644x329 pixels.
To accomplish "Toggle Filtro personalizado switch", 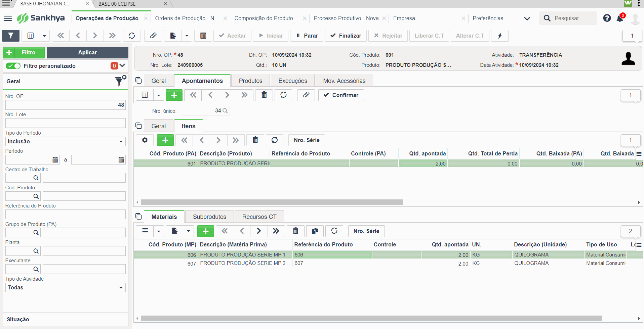I will tap(13, 66).
